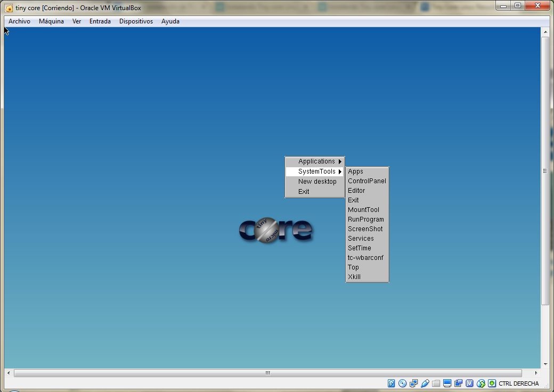Click the horizontal scrollbar thumb
Image resolution: width=554 pixels, height=392 pixels.
click(267, 373)
